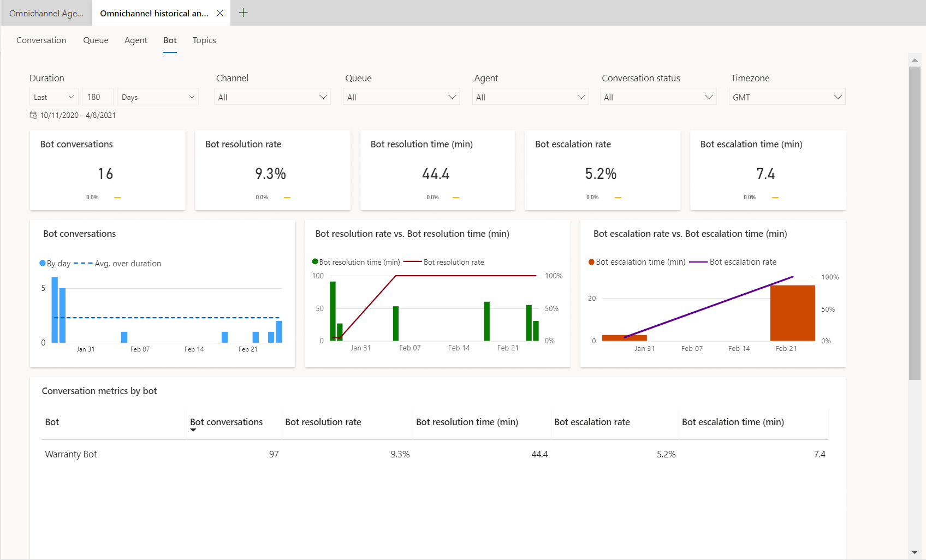926x560 pixels.
Task: Click the calendar icon beside date range
Action: point(33,115)
